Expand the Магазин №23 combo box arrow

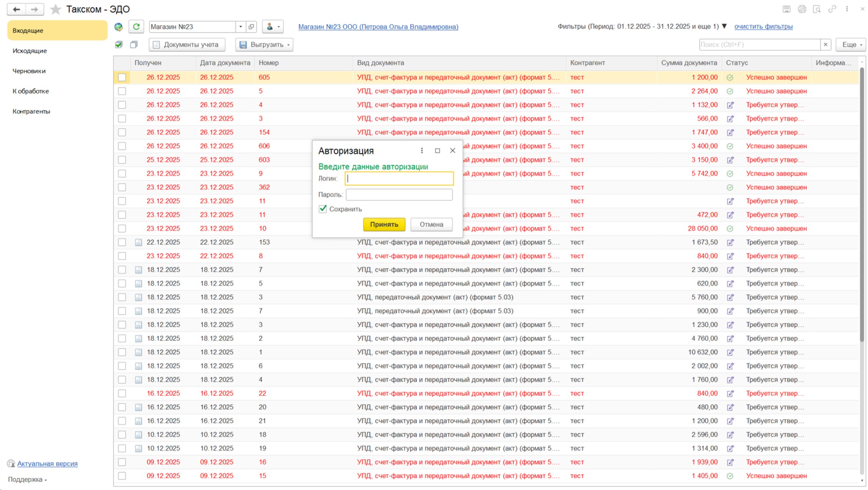click(x=241, y=27)
